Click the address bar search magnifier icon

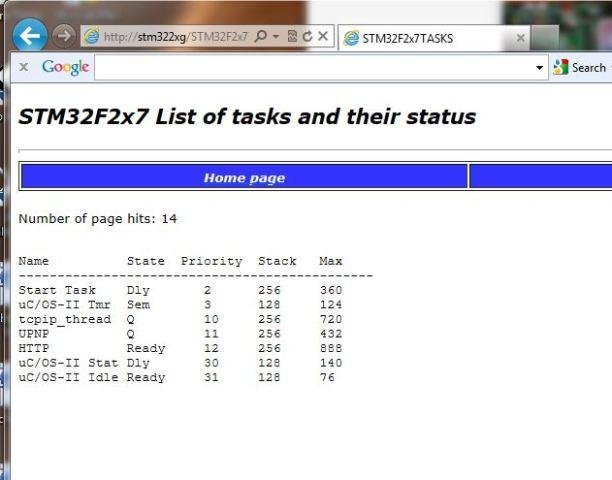pos(261,36)
